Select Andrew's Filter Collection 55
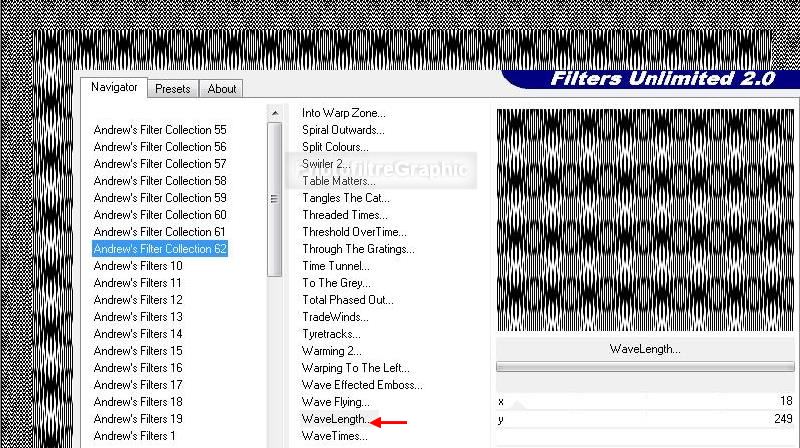The width and height of the screenshot is (800, 448). tap(160, 130)
